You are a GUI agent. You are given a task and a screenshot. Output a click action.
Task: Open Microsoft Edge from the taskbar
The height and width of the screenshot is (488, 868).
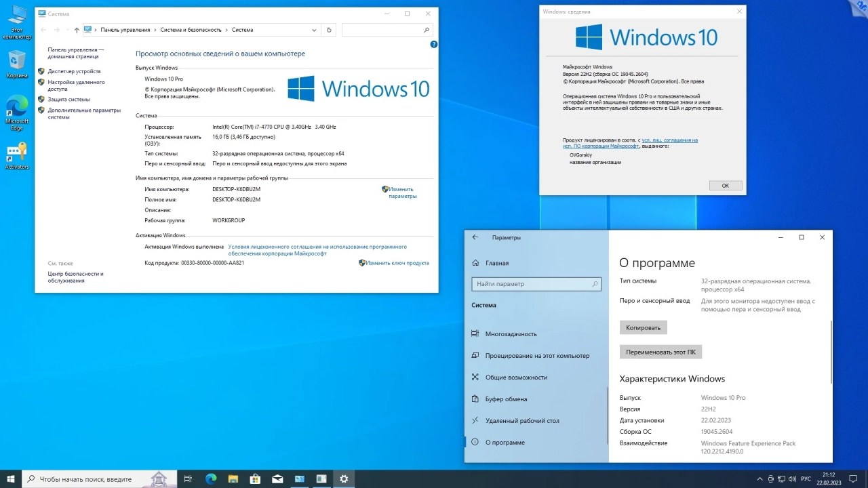[211, 479]
